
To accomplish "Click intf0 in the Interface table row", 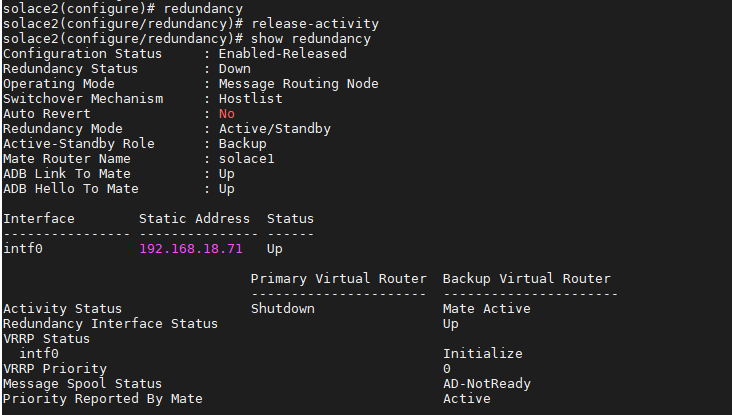I will [22, 248].
